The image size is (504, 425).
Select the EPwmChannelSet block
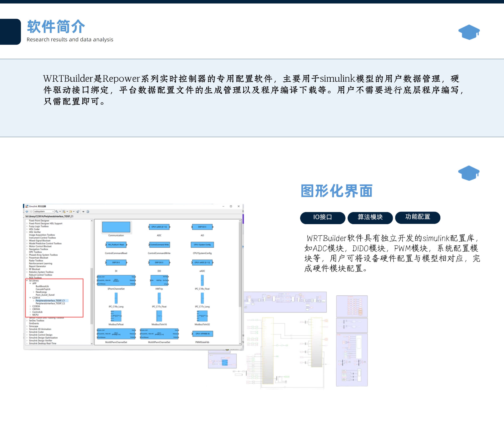click(116, 280)
